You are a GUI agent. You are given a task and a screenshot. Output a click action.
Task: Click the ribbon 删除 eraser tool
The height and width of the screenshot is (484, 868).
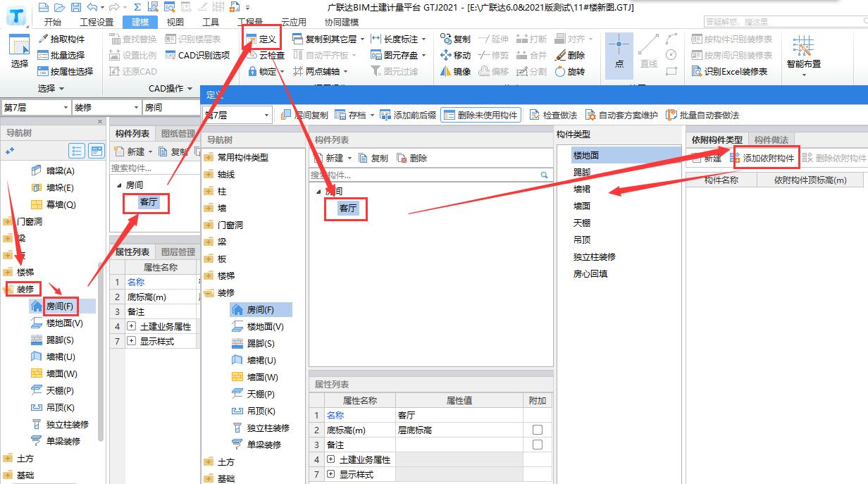click(570, 55)
